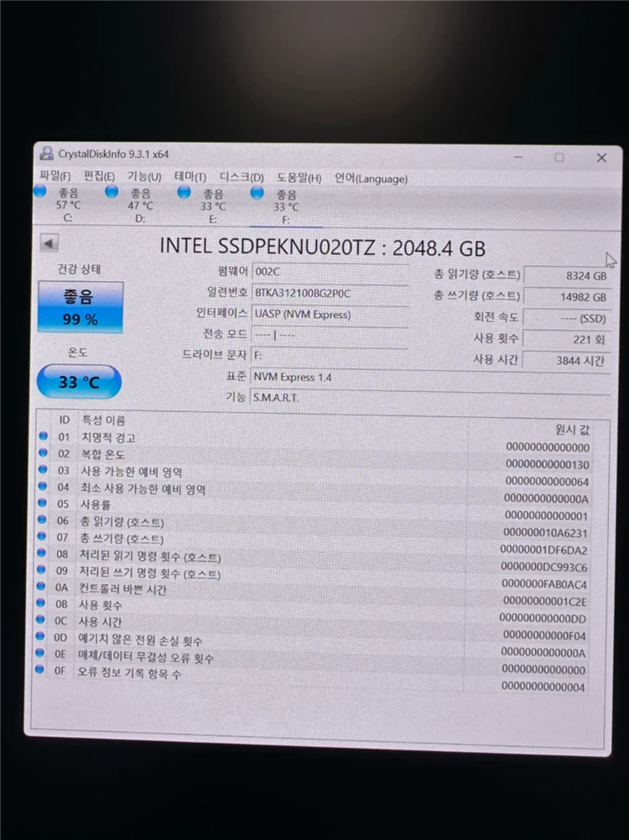Open the 언어(Language) menu
This screenshot has height=840, width=629.
(371, 179)
